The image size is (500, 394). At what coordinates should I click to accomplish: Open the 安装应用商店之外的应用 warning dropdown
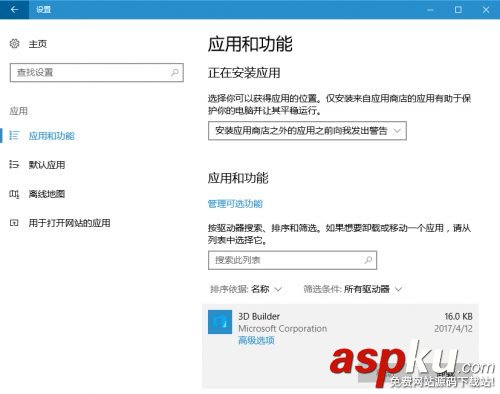tap(307, 131)
